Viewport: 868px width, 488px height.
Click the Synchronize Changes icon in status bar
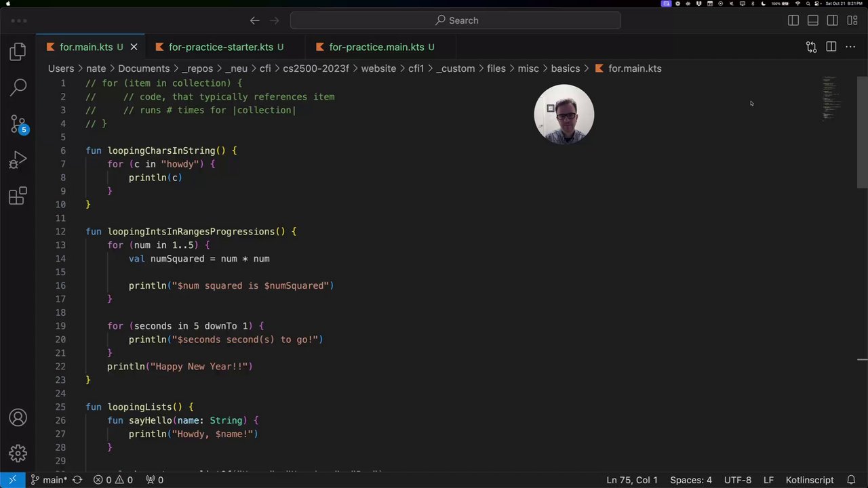pos(77,480)
